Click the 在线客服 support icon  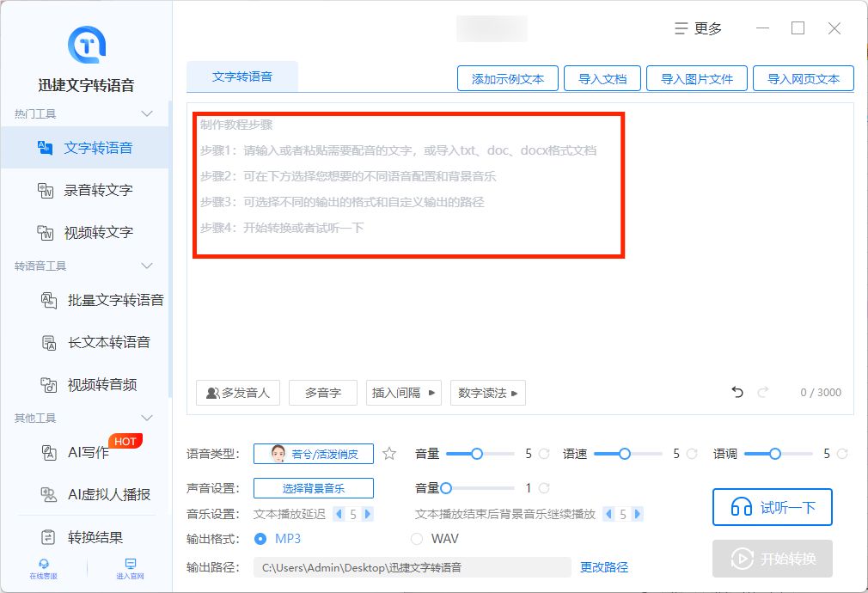pyautogui.click(x=44, y=564)
